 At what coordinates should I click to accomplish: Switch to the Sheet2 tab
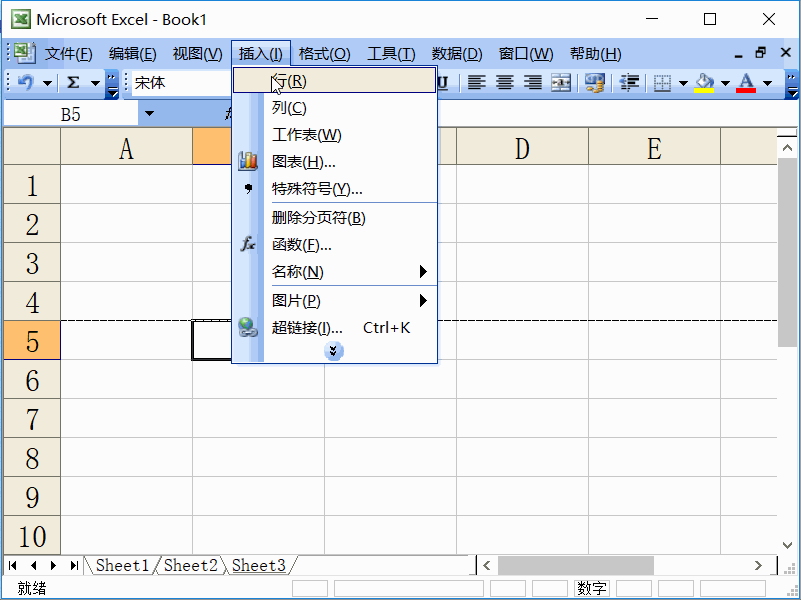click(191, 565)
